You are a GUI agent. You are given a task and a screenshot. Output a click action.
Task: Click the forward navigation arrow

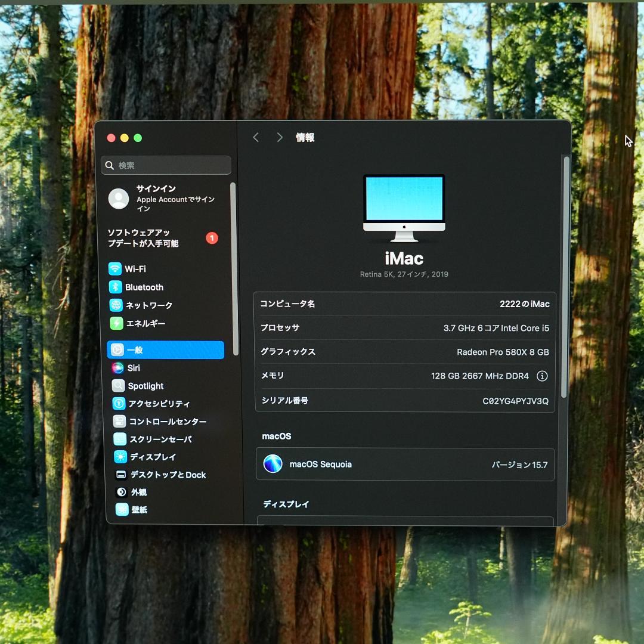point(279,137)
